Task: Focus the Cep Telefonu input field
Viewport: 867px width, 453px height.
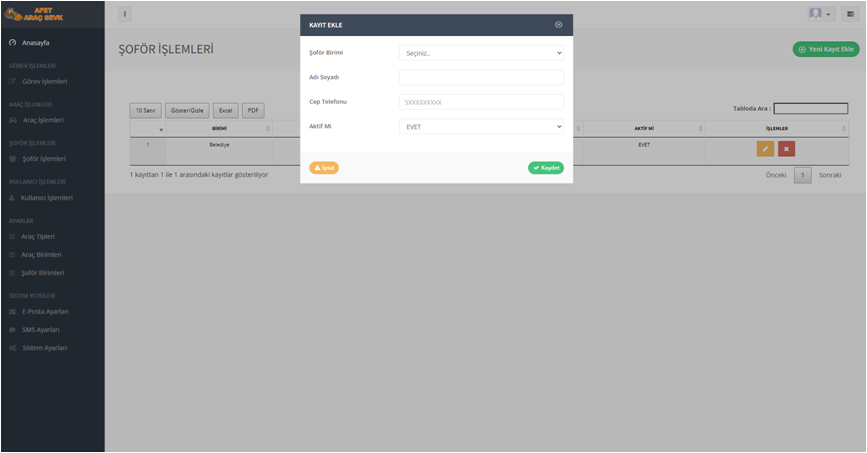Action: click(481, 102)
